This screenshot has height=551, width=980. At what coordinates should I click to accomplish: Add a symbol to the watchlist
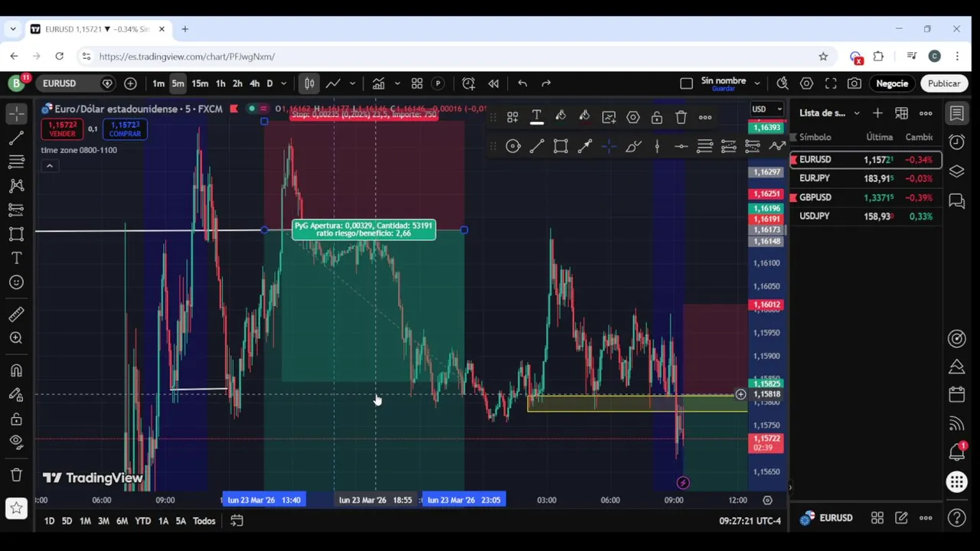tap(877, 113)
